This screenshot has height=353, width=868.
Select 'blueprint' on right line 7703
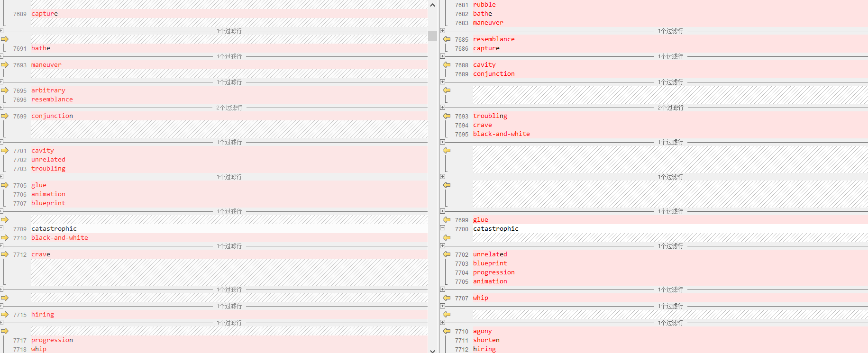click(490, 263)
